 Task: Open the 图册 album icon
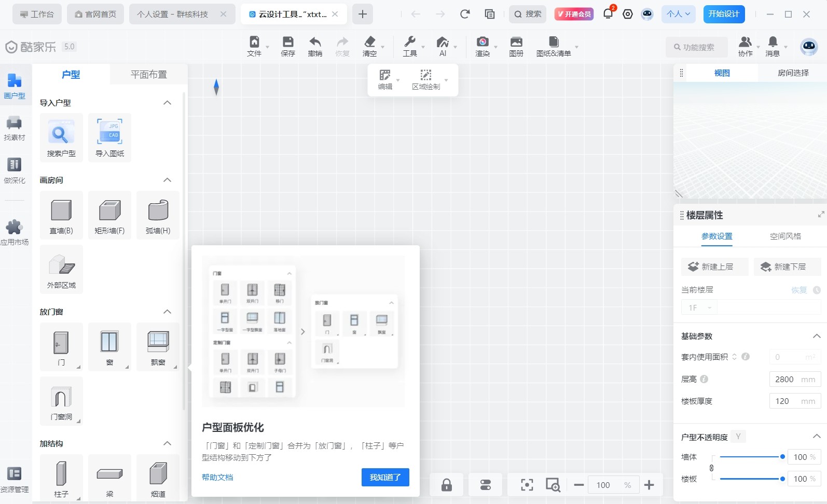(516, 46)
